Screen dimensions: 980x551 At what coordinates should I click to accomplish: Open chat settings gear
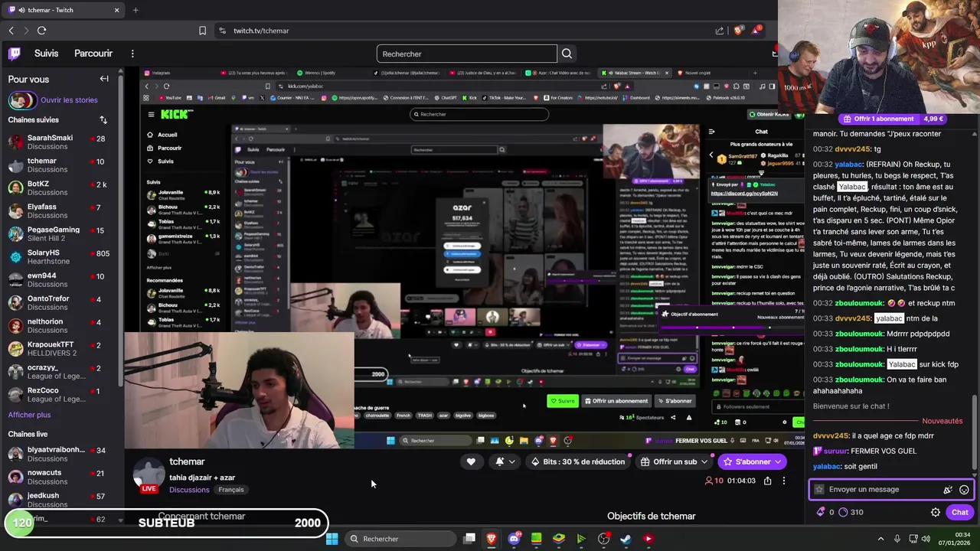936,512
